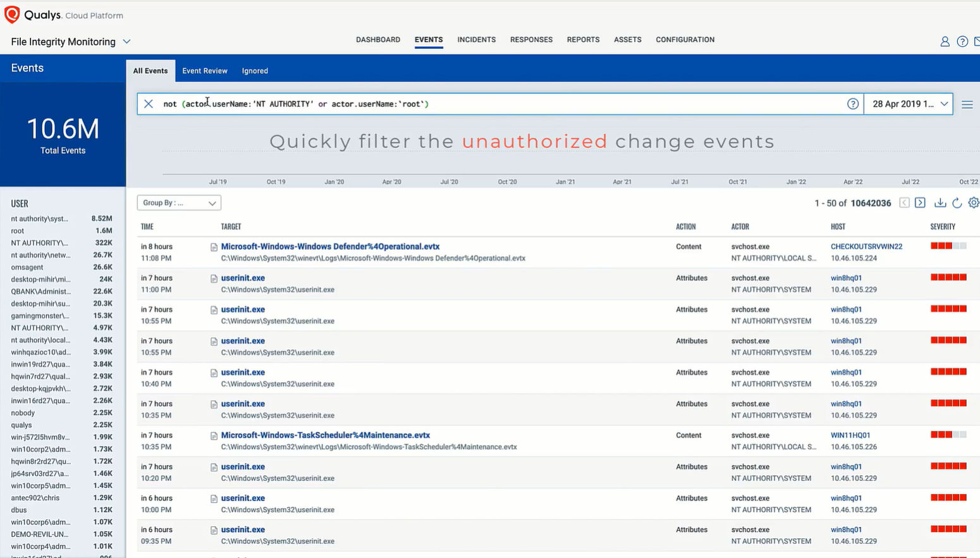Open the column settings gear
Viewport: 980px width, 558px height.
(x=973, y=202)
